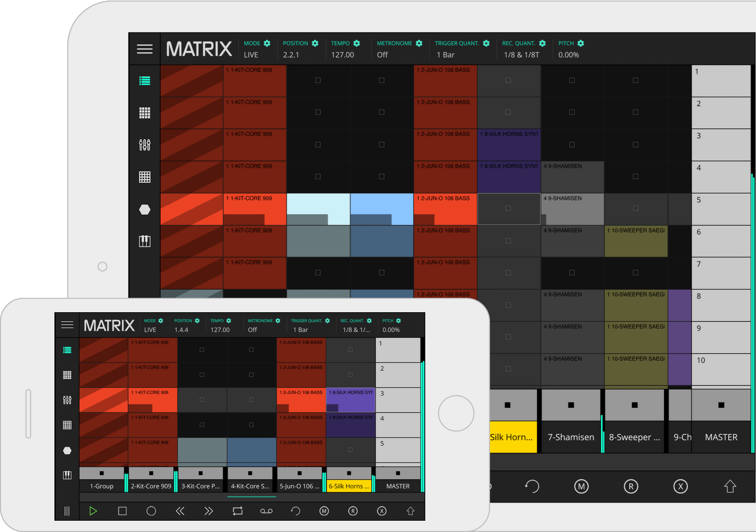
Task: Open TRIGGER QUANT. settings gear on tablet
Action: (486, 43)
